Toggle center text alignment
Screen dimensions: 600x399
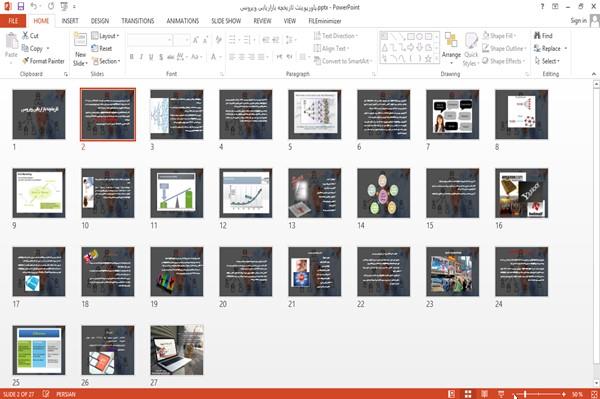(241, 57)
